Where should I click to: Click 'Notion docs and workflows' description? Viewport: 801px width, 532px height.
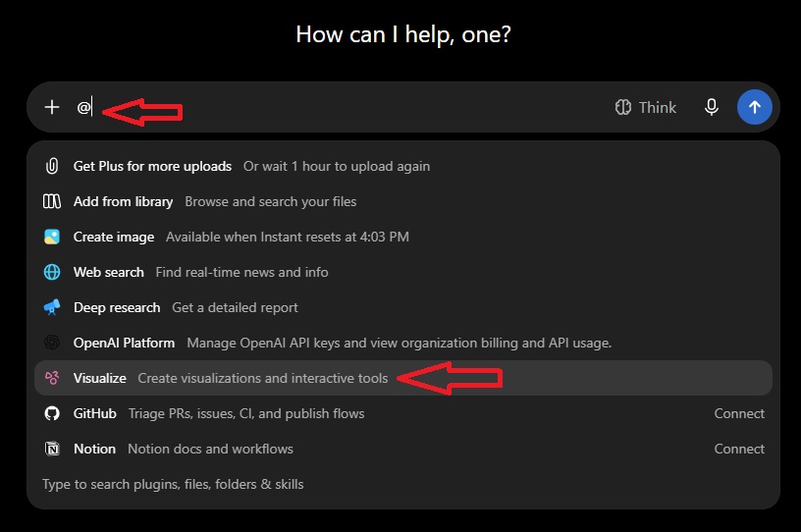point(210,449)
